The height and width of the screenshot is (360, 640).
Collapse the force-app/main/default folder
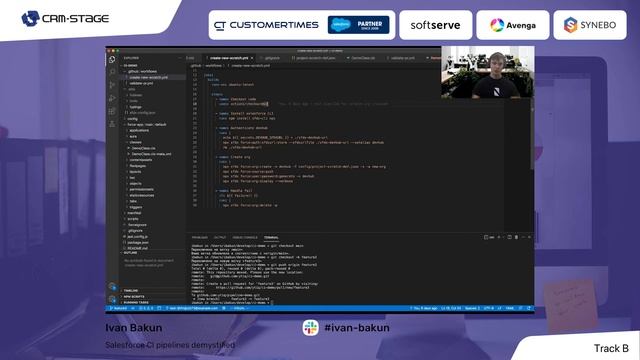(x=146, y=124)
